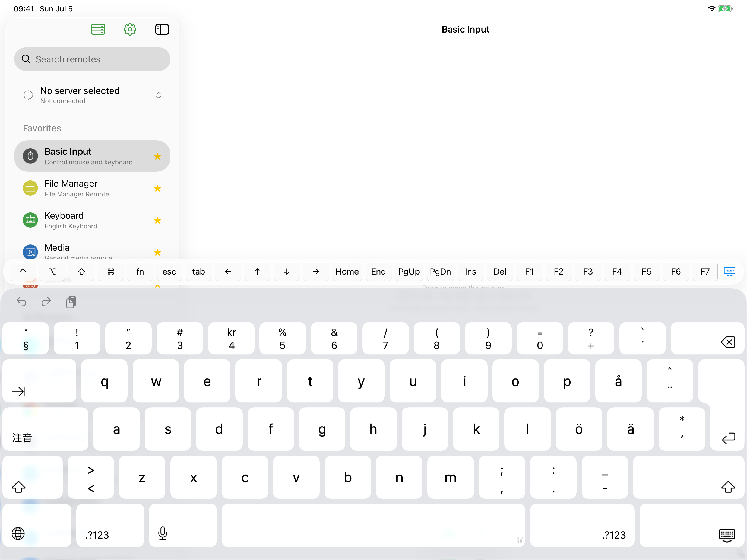Open the Keyboard remote

92,220
